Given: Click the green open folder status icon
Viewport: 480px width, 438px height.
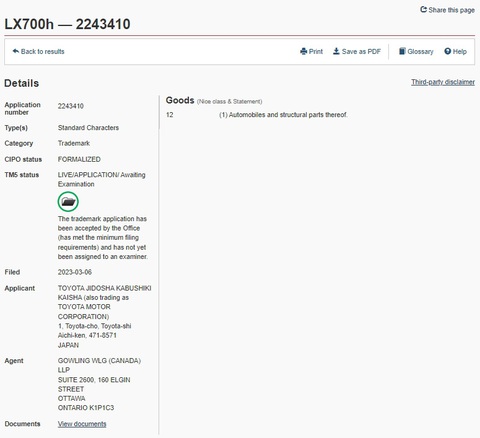Looking at the screenshot, I should click(68, 202).
